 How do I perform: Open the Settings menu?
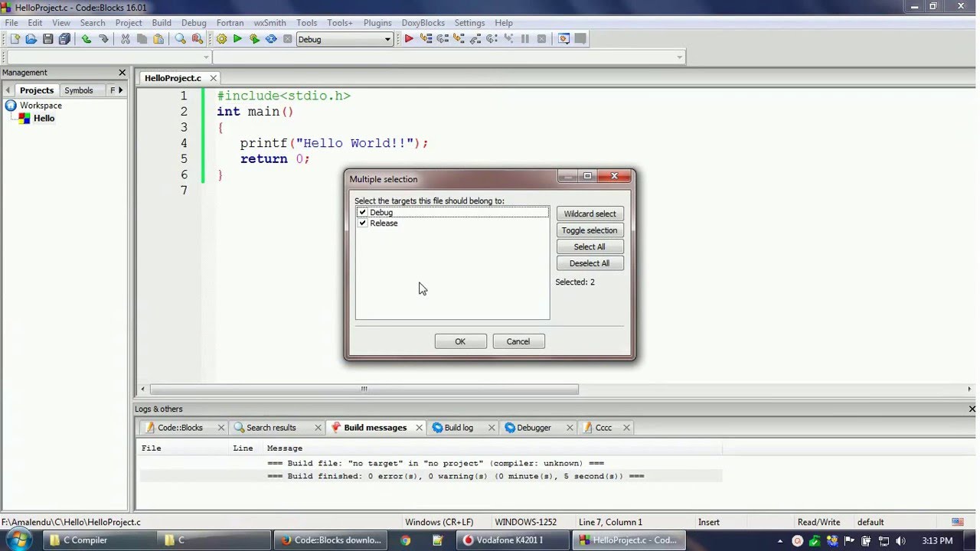coord(469,23)
